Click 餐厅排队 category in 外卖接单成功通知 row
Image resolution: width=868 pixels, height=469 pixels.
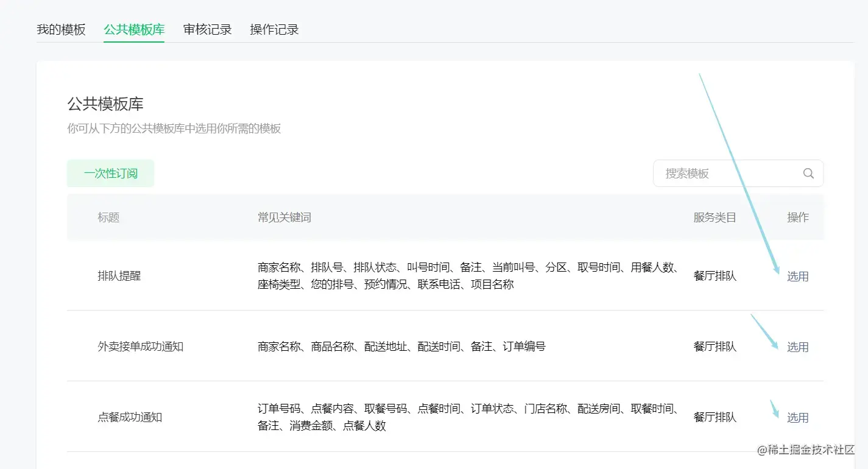tap(715, 347)
